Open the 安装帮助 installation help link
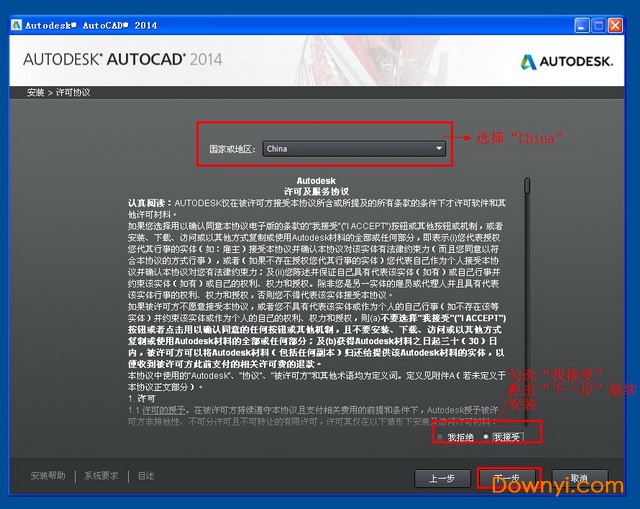 click(48, 476)
